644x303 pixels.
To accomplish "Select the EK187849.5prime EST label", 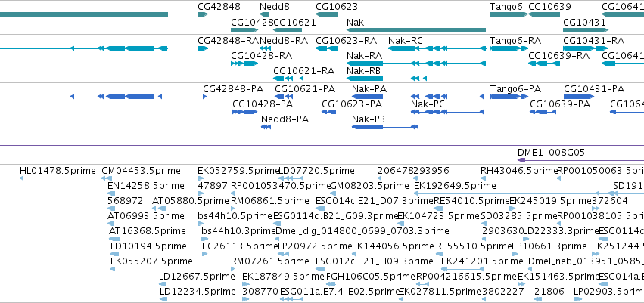I will coord(283,277).
